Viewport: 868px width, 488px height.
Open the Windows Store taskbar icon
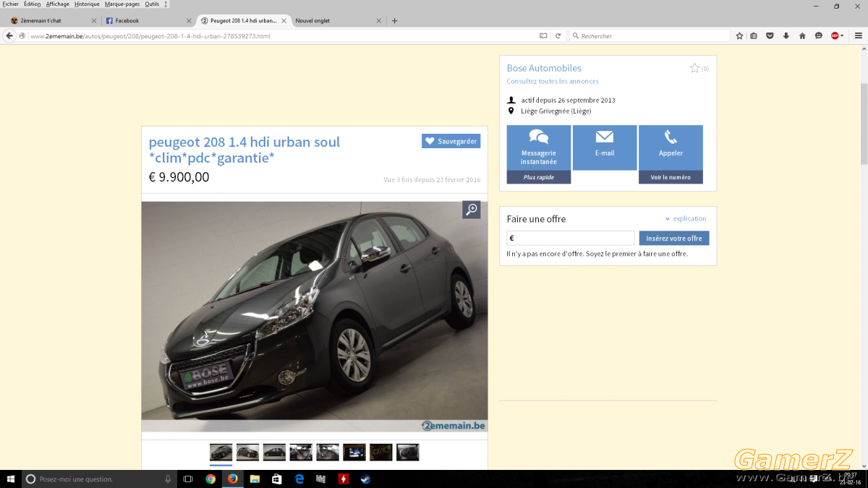click(x=276, y=479)
